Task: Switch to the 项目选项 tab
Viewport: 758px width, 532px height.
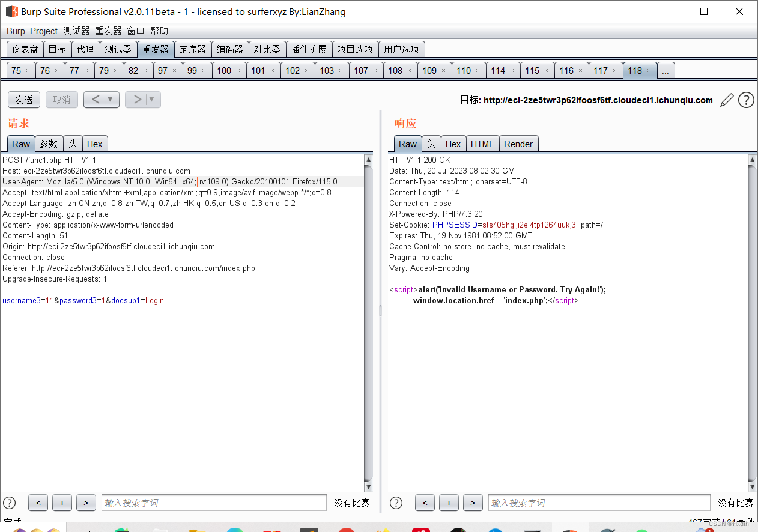Action: click(355, 49)
